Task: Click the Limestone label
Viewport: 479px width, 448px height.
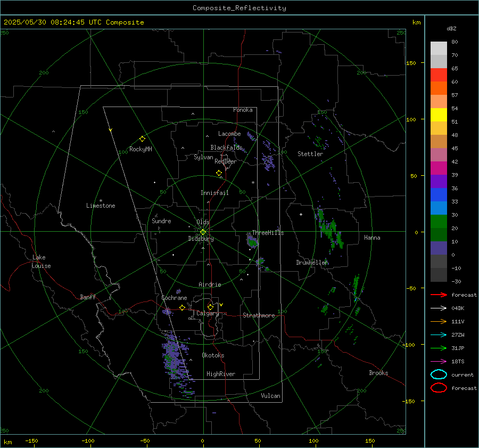Action: tap(101, 206)
